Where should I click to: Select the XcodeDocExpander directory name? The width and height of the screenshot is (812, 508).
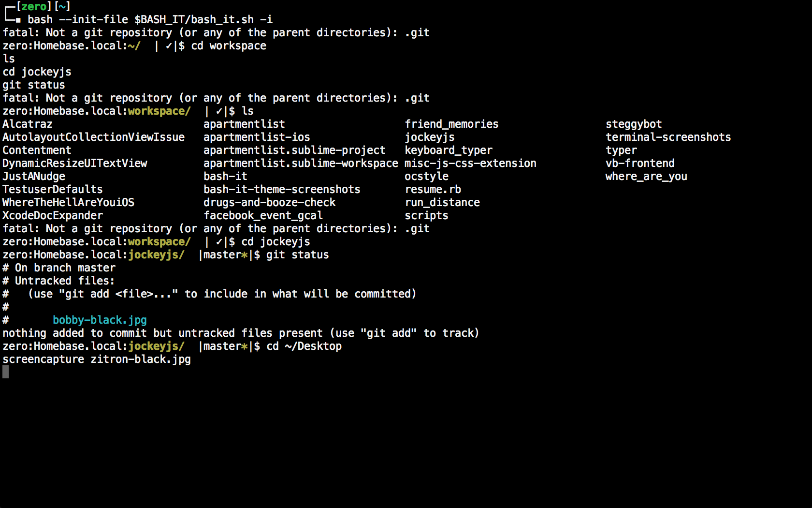[53, 216]
